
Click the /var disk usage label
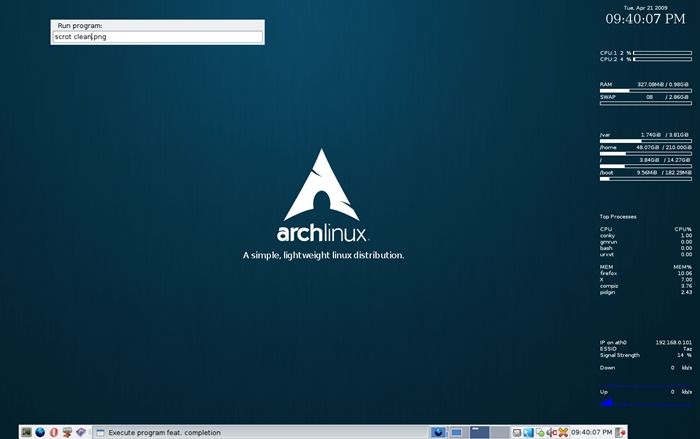point(605,135)
